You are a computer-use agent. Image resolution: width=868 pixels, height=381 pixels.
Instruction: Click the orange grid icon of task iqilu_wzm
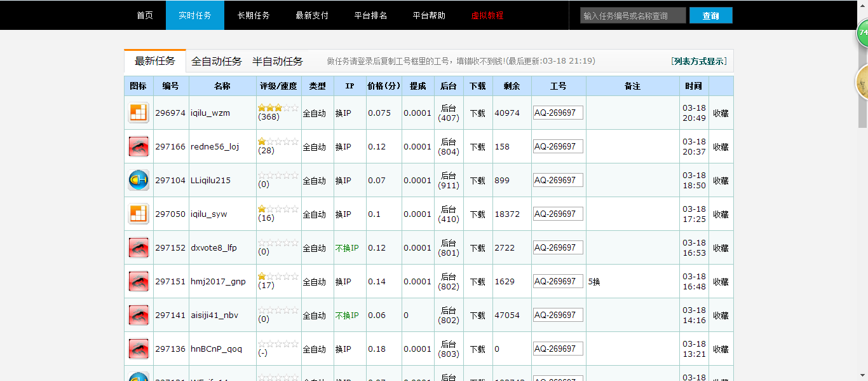pos(138,112)
